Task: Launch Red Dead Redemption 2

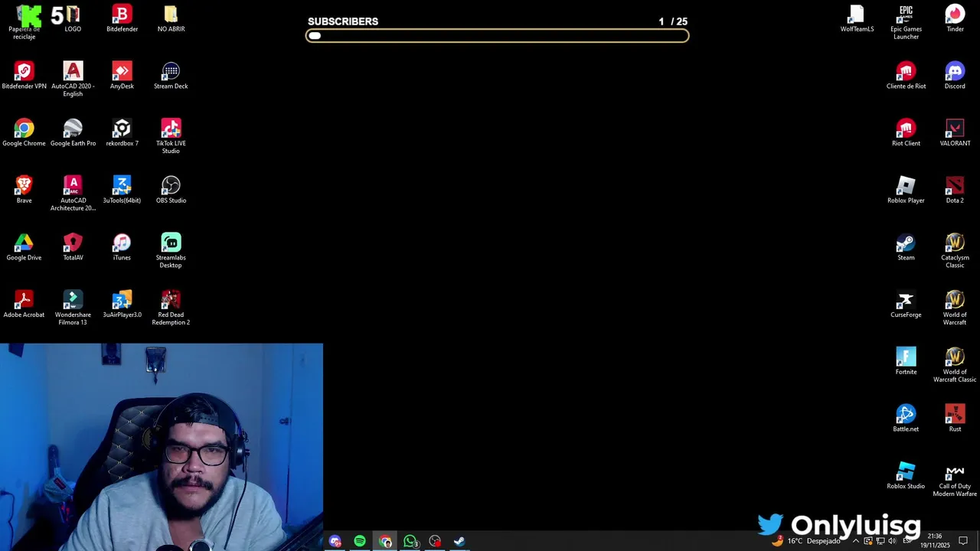Action: click(x=171, y=308)
